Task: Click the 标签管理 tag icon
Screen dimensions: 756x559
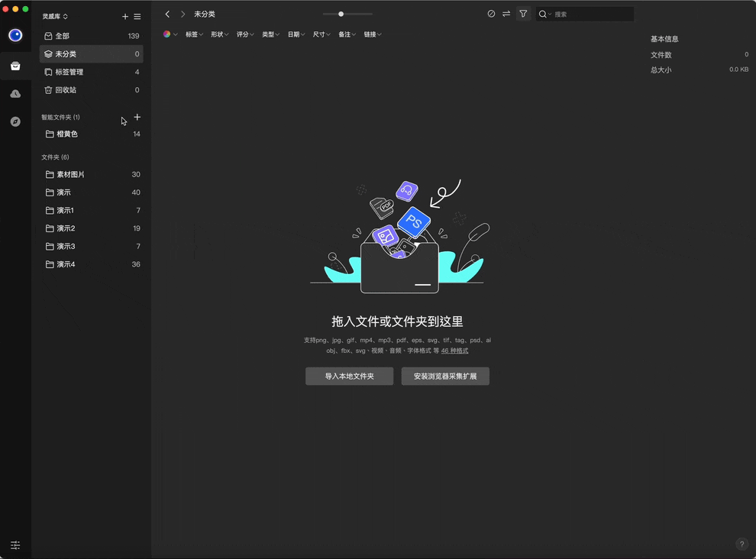Action: point(48,72)
